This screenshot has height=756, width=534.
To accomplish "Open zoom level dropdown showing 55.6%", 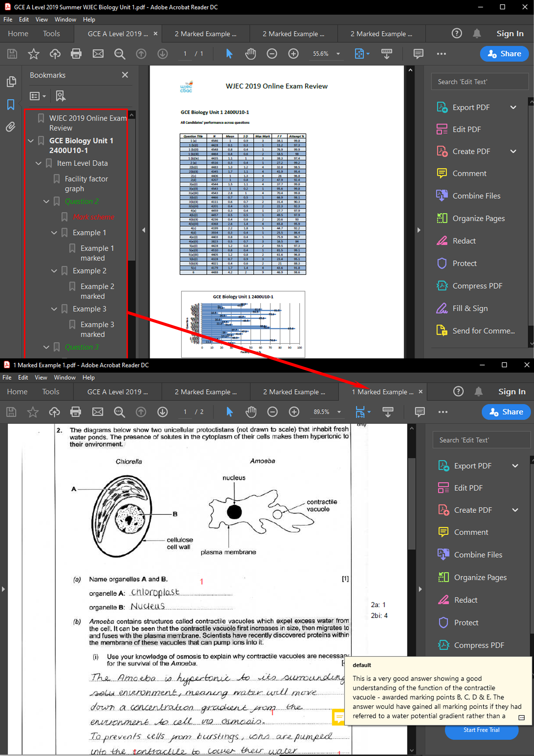I will (338, 54).
